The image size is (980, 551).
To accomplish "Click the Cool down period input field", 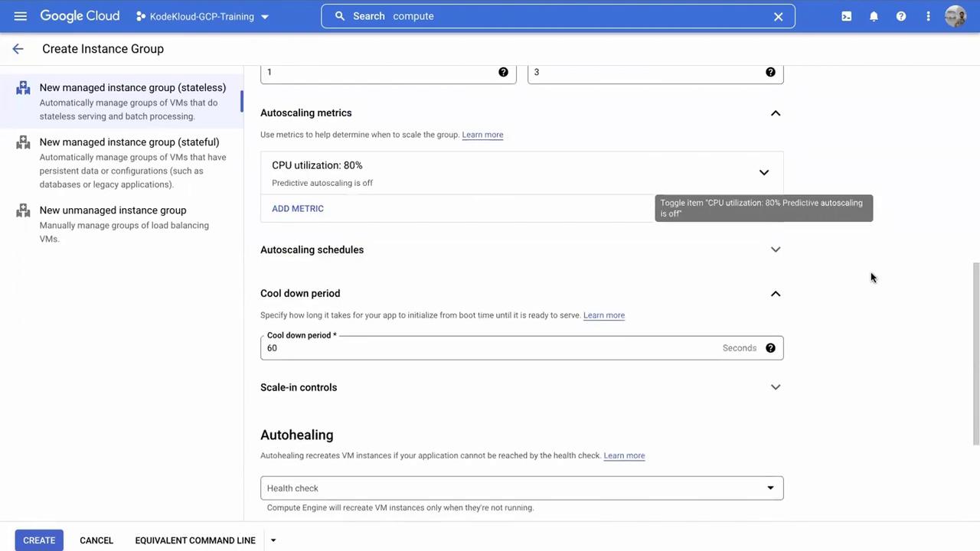I will pyautogui.click(x=490, y=348).
